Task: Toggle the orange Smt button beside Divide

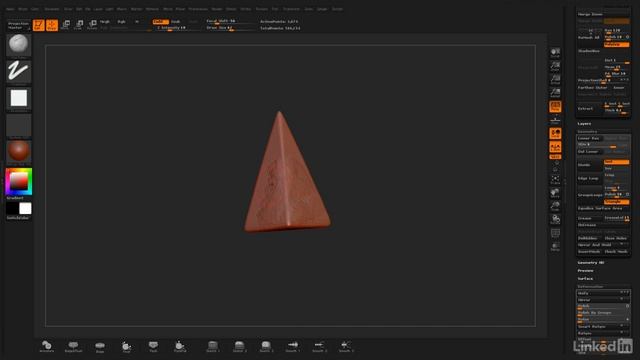Action: (616, 162)
